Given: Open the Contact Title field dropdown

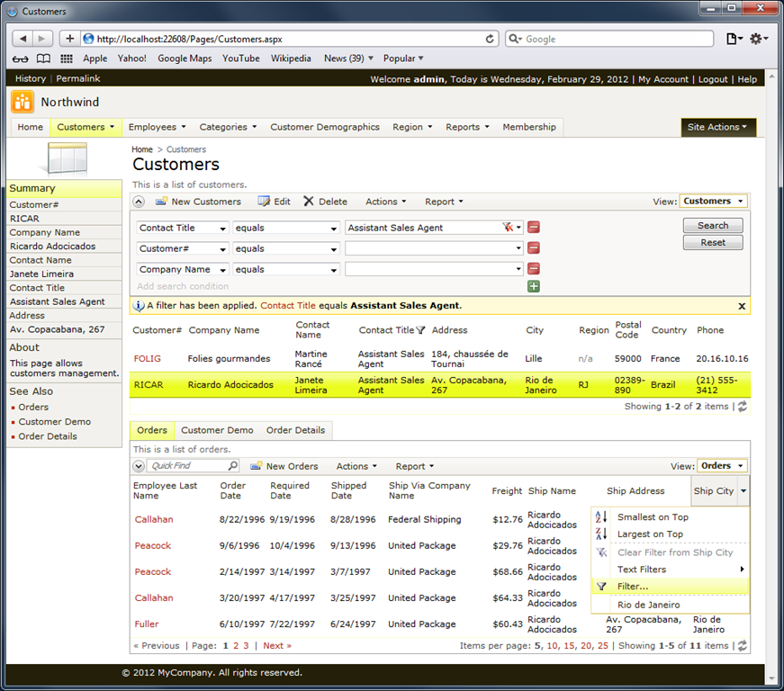Looking at the screenshot, I should point(183,228).
